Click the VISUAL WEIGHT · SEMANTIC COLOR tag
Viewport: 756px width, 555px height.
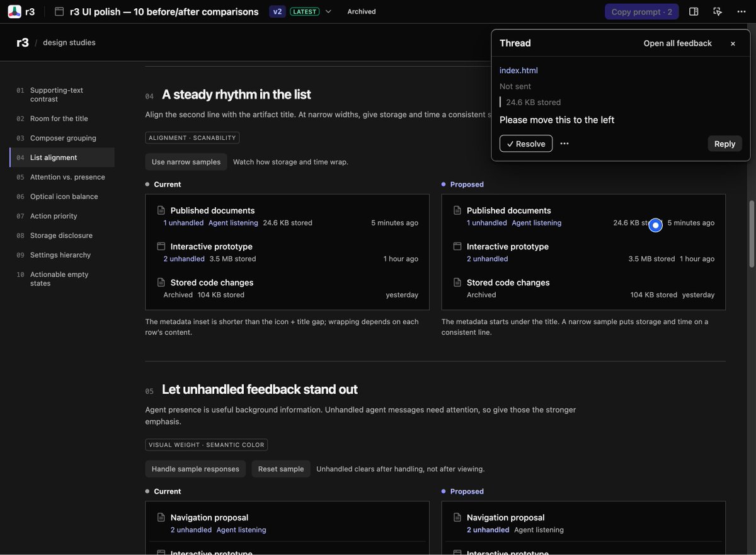(x=207, y=445)
